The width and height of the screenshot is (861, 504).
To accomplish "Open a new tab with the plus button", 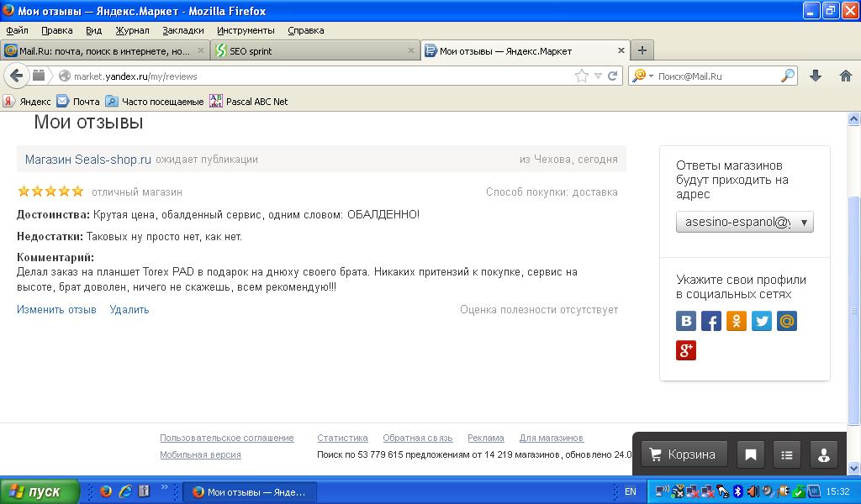I will point(642,50).
